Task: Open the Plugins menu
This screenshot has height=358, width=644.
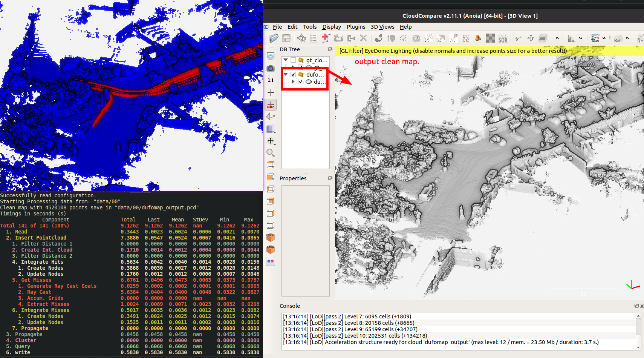Action: coord(356,27)
